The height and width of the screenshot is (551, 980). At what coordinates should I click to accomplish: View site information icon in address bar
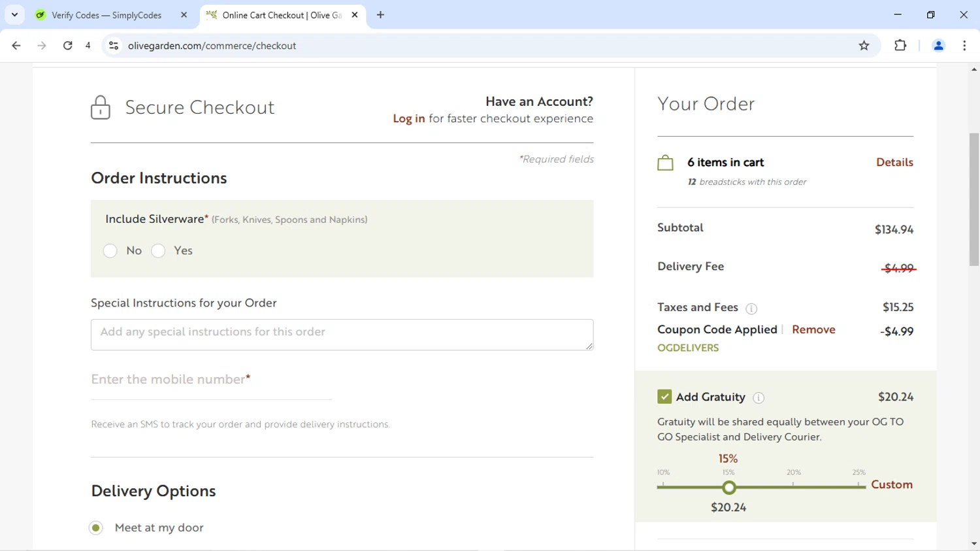pos(114,46)
